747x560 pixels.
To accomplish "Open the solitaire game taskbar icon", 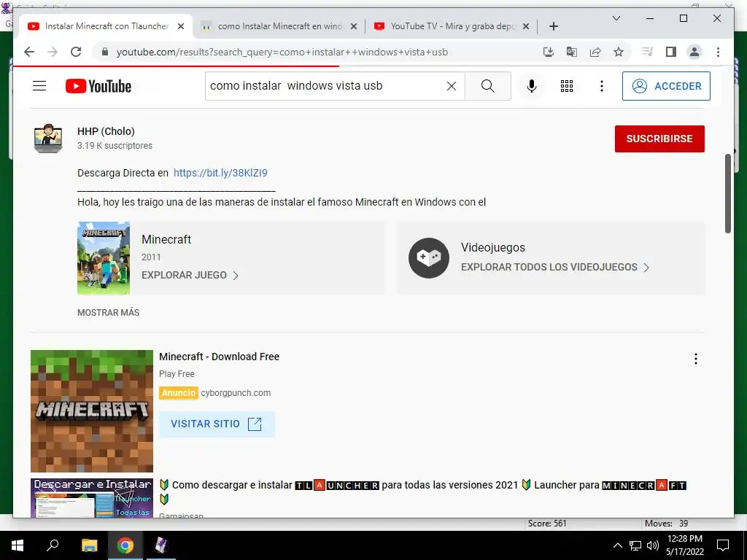I will pyautogui.click(x=161, y=545).
